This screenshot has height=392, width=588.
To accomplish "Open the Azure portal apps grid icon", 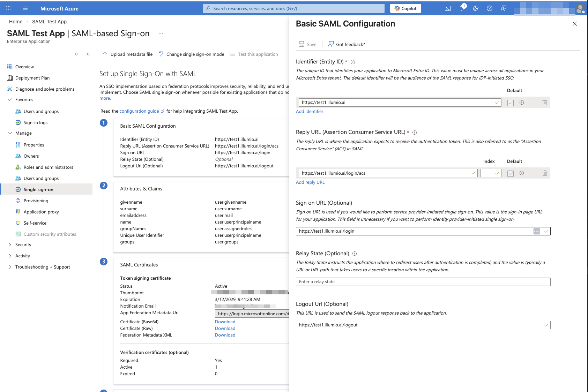I will [x=8, y=8].
